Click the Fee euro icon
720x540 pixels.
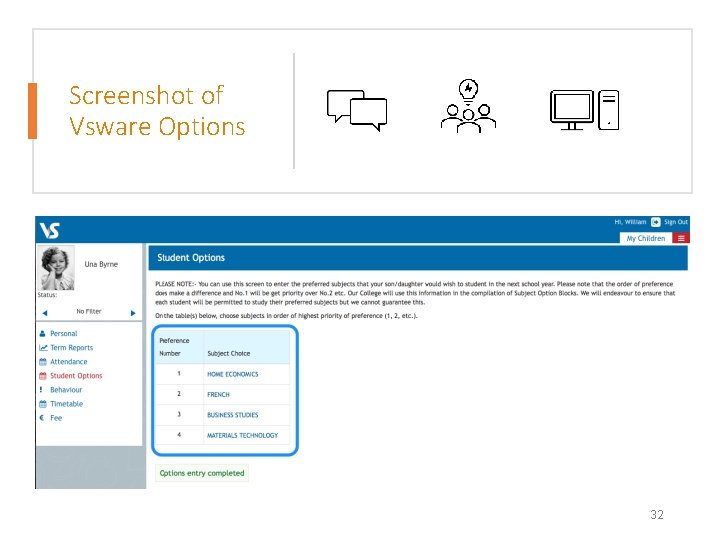pos(42,418)
